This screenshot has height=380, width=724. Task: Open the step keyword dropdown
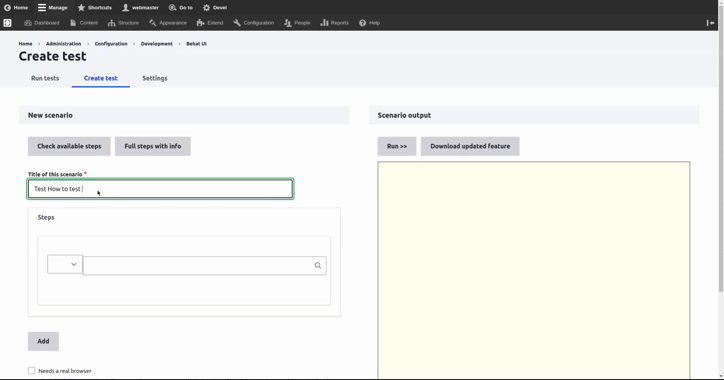click(x=65, y=264)
